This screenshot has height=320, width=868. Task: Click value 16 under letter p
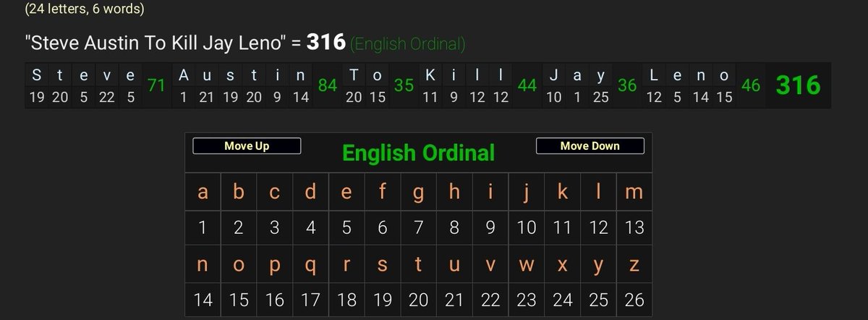click(x=275, y=300)
